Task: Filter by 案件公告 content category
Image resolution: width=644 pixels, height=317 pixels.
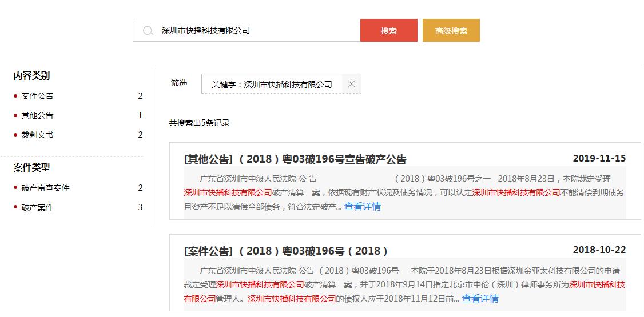Action: pyautogui.click(x=37, y=96)
